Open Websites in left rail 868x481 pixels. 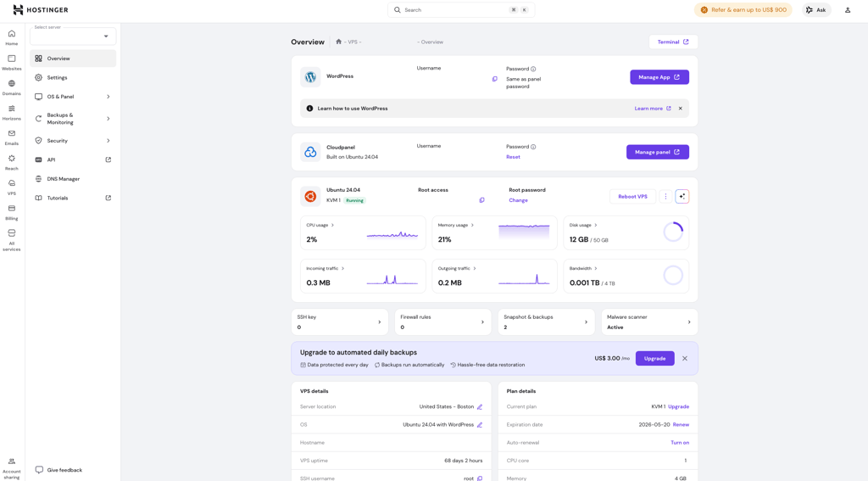pos(12,63)
